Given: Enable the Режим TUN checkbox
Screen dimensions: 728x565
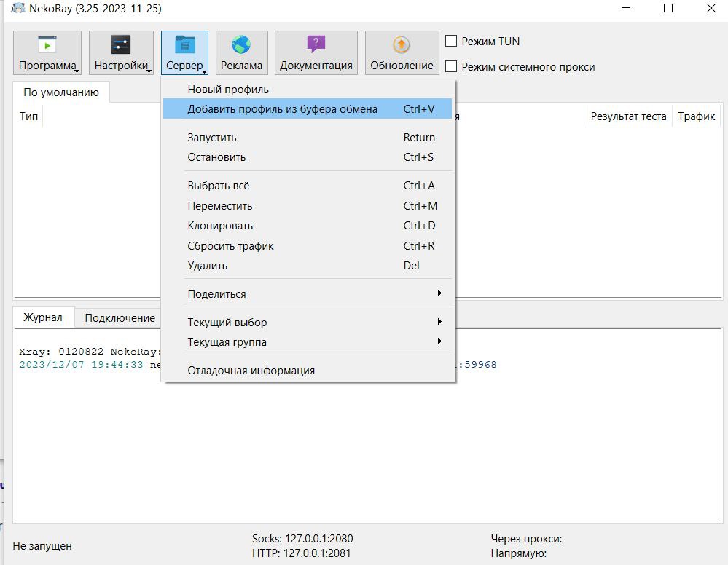Looking at the screenshot, I should tap(451, 42).
